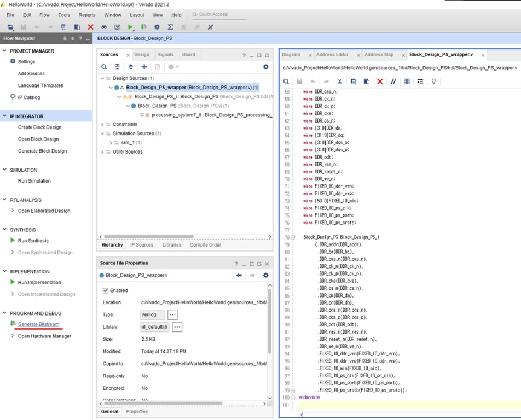Image resolution: width=521 pixels, height=420 pixels.
Task: Open Sources panel settings gear
Action: pos(265,67)
